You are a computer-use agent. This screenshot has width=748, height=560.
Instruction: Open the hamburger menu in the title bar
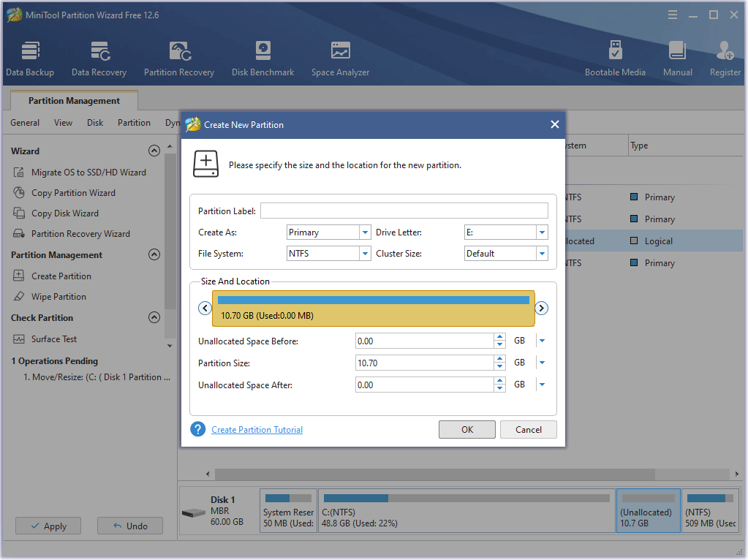pyautogui.click(x=673, y=15)
